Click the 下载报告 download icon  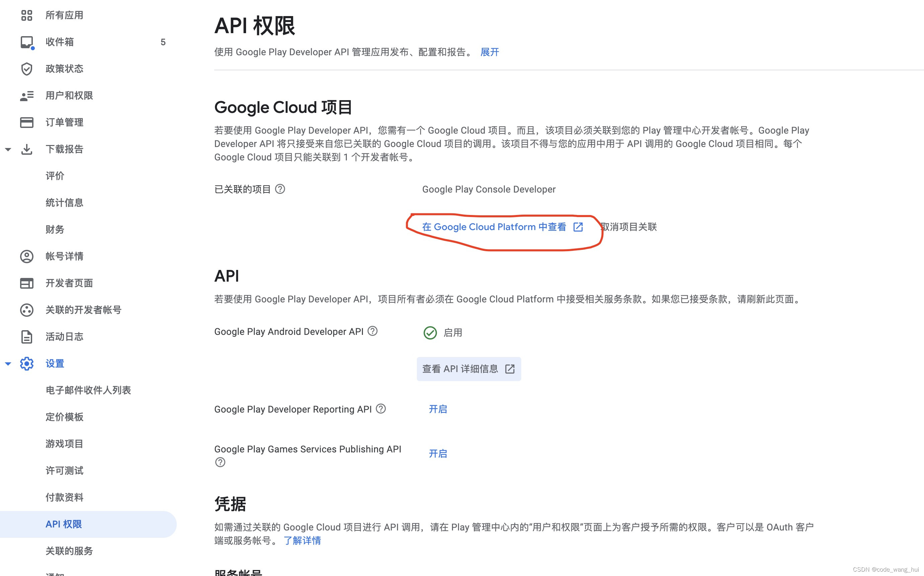[27, 149]
